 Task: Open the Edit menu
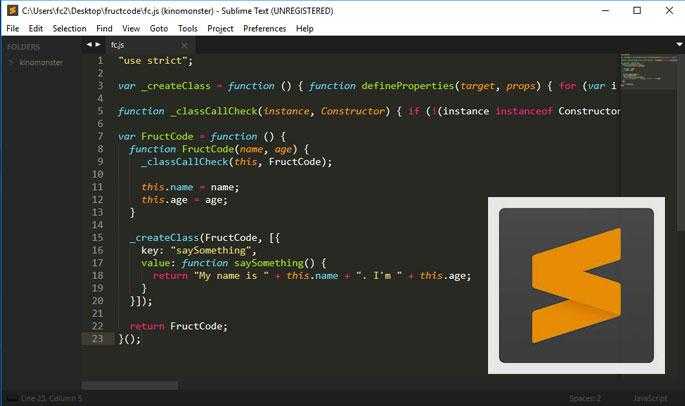tap(36, 28)
